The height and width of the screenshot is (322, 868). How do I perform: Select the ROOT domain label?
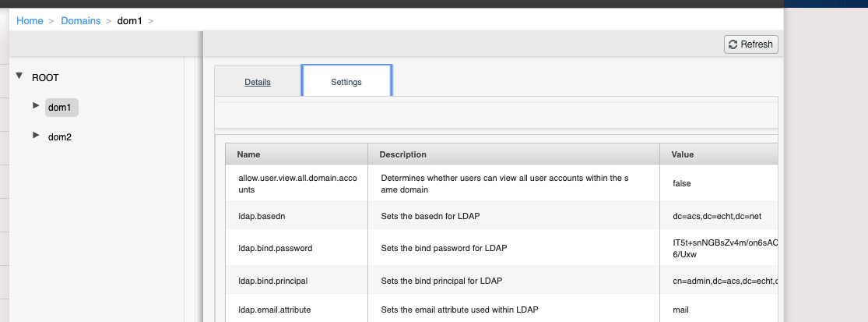[45, 78]
